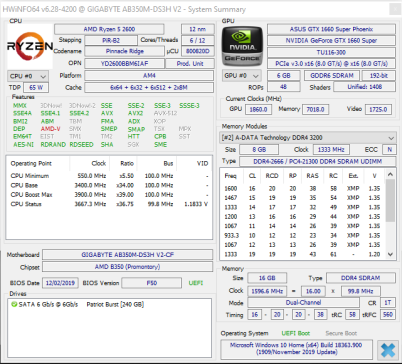The image size is (402, 364).
Task: Click the 6 / 12 cores/threads field
Action: tap(197, 40)
